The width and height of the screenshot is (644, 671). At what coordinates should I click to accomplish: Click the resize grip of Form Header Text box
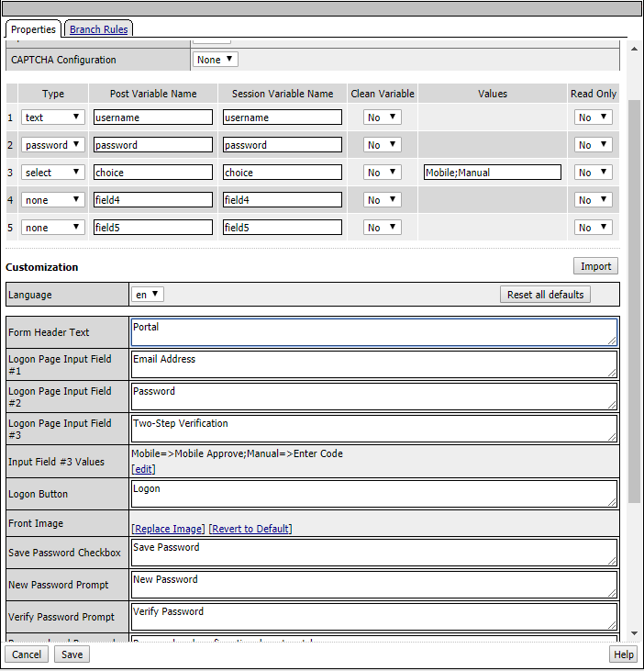tap(612, 341)
